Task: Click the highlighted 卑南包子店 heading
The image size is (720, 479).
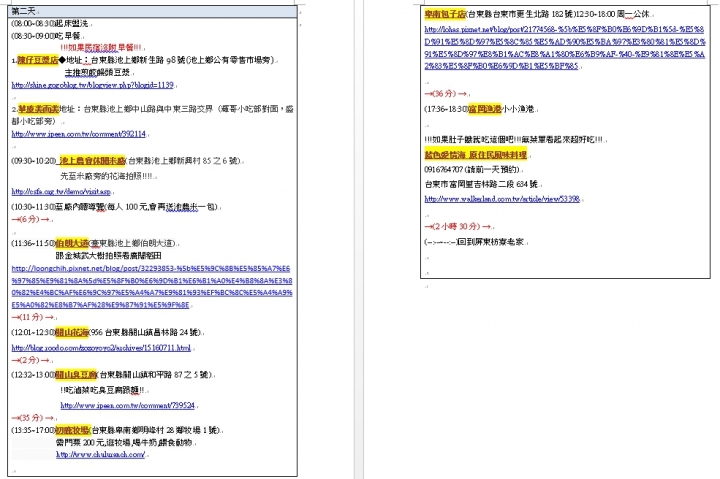Action: (x=445, y=14)
